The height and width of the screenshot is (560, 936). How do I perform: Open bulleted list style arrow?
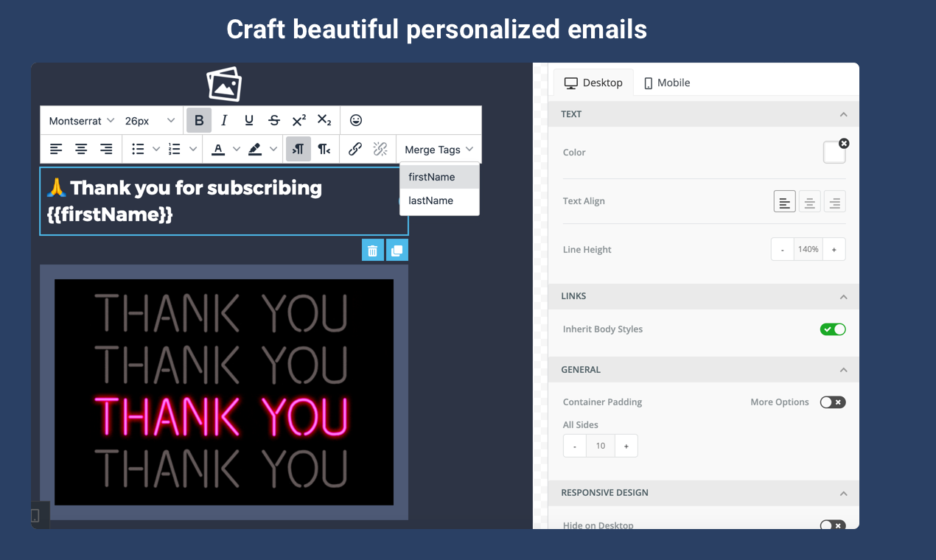(156, 149)
